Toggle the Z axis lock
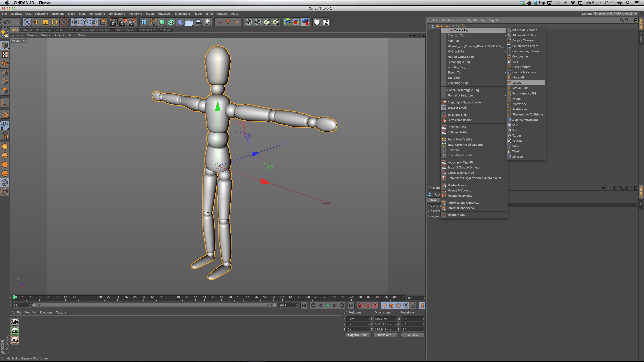Image resolution: width=644 pixels, height=362 pixels. click(93, 22)
